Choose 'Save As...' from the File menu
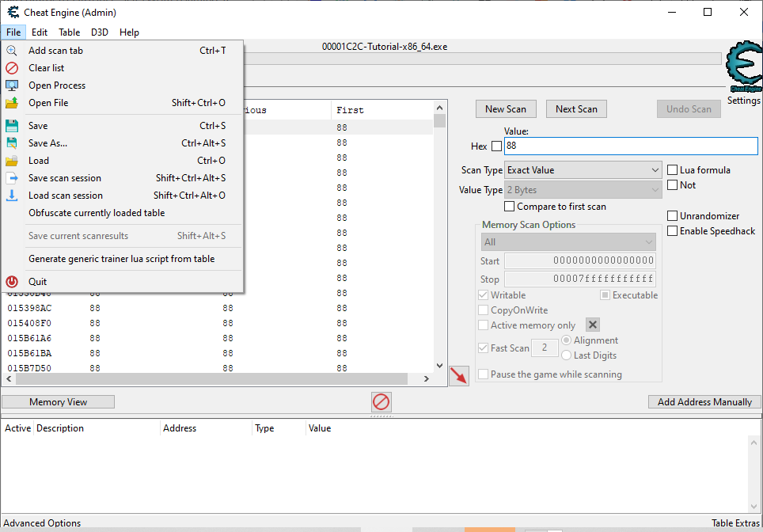 pyautogui.click(x=47, y=143)
